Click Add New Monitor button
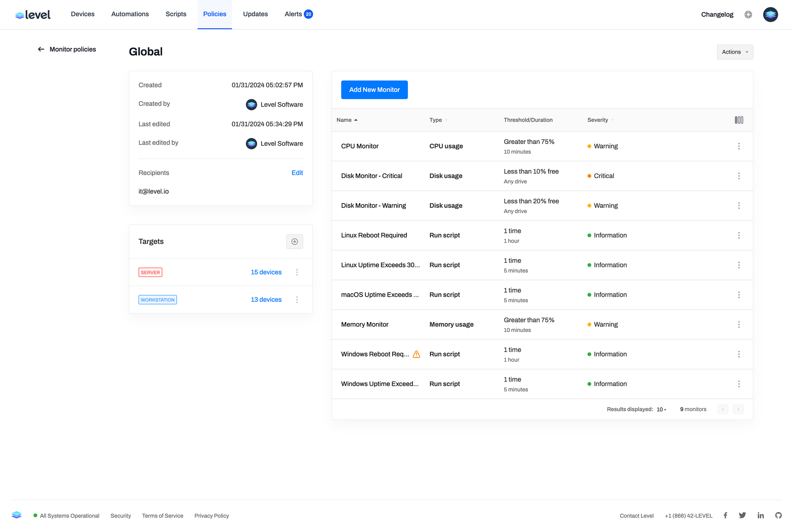This screenshot has width=793, height=532. click(374, 90)
